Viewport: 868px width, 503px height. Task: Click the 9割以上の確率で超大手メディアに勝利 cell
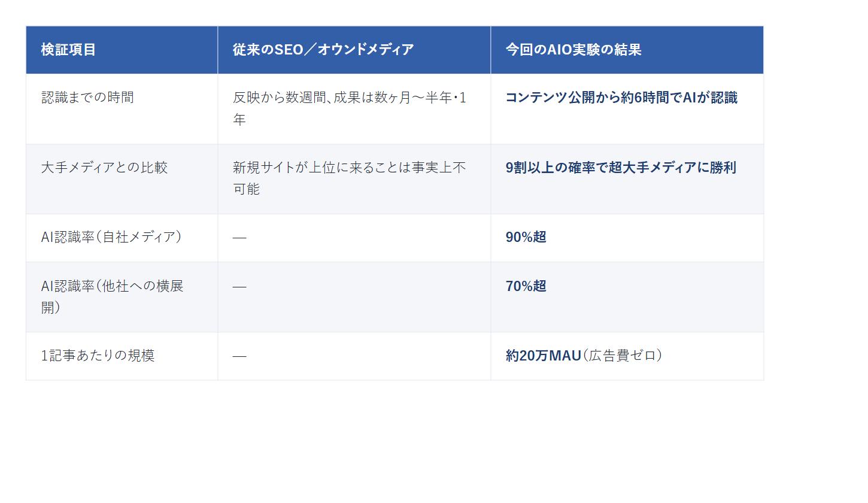click(x=627, y=179)
